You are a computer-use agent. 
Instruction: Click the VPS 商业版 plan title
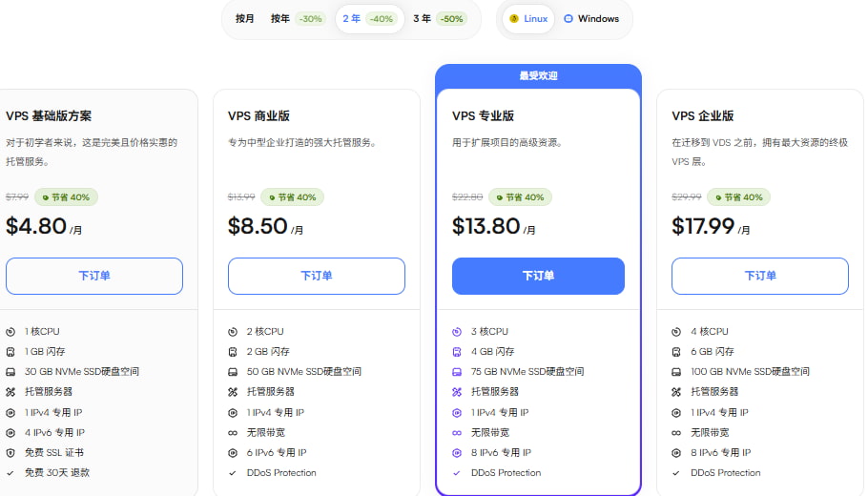tap(258, 116)
